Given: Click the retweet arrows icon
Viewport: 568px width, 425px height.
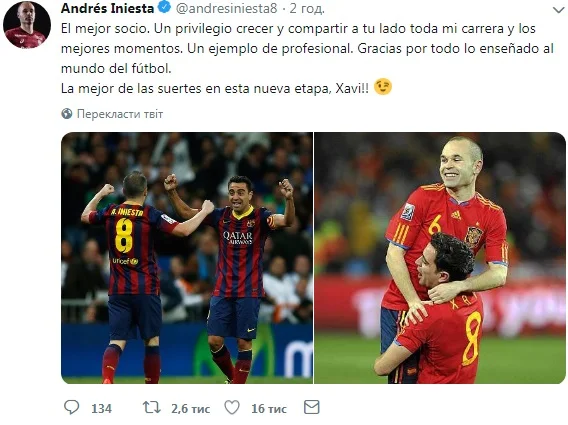Looking at the screenshot, I should (151, 407).
